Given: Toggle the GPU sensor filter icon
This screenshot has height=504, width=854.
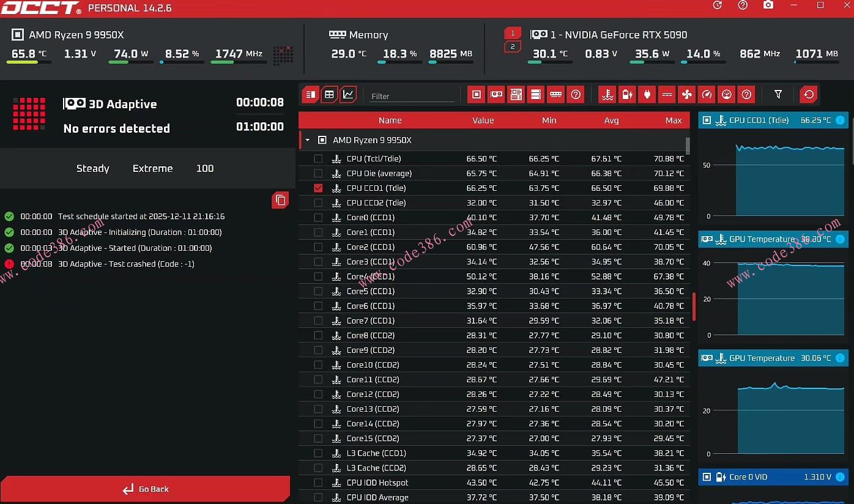Looking at the screenshot, I should tap(496, 94).
